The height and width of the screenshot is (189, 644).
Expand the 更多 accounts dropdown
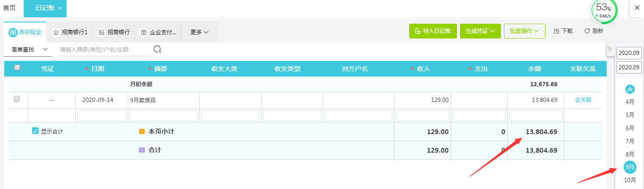[x=199, y=32]
